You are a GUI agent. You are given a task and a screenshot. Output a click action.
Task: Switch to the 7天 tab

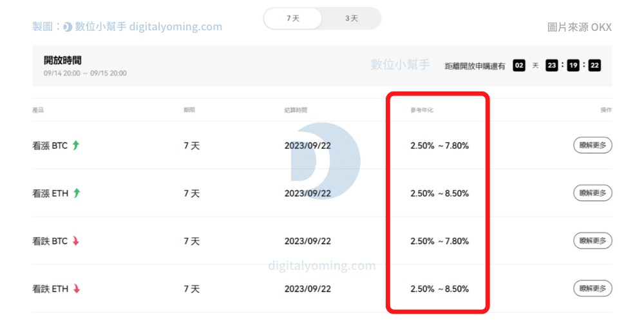[293, 19]
